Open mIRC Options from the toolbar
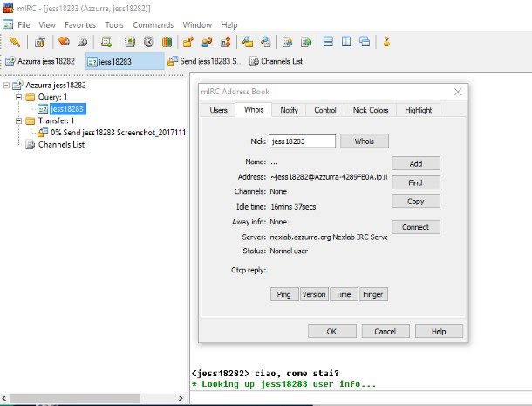The width and height of the screenshot is (532, 406). point(40,42)
